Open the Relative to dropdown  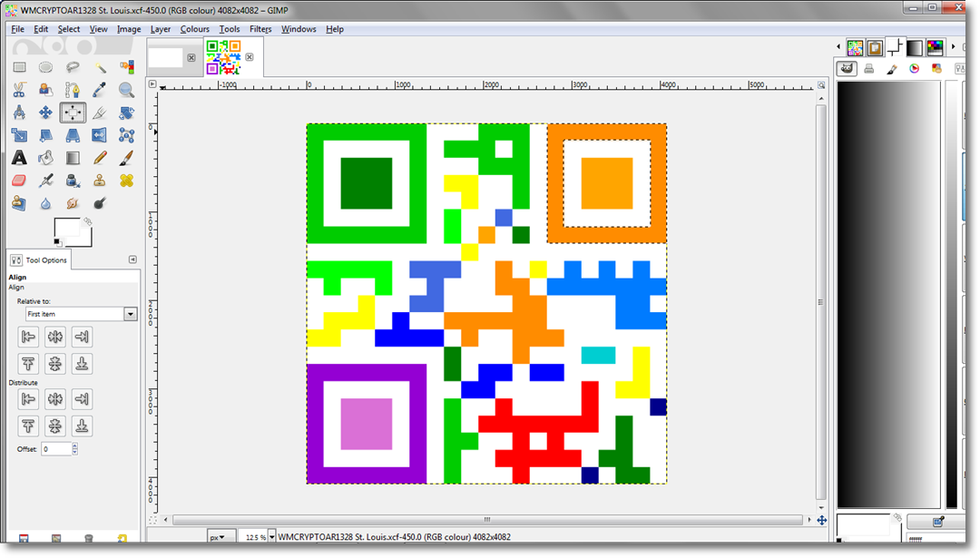(x=81, y=314)
